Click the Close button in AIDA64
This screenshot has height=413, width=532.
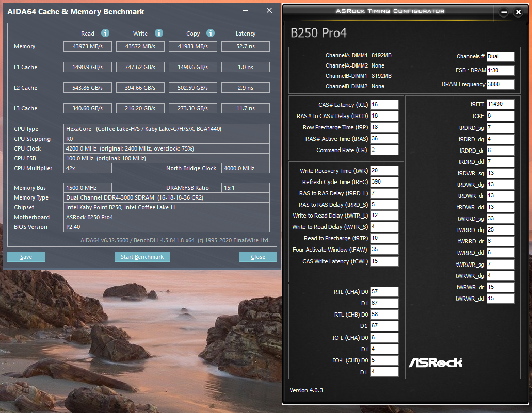tap(258, 257)
